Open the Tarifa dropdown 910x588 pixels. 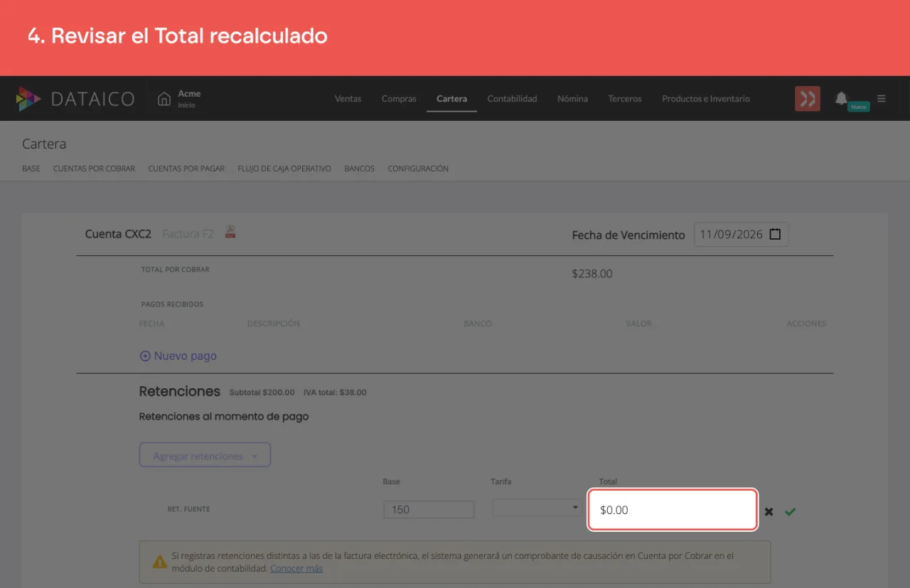pyautogui.click(x=537, y=508)
